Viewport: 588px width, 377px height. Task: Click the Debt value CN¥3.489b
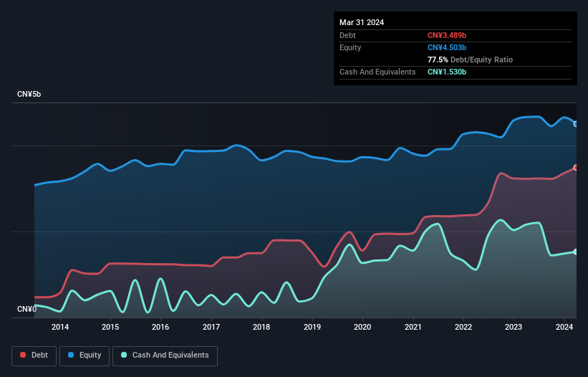point(447,35)
